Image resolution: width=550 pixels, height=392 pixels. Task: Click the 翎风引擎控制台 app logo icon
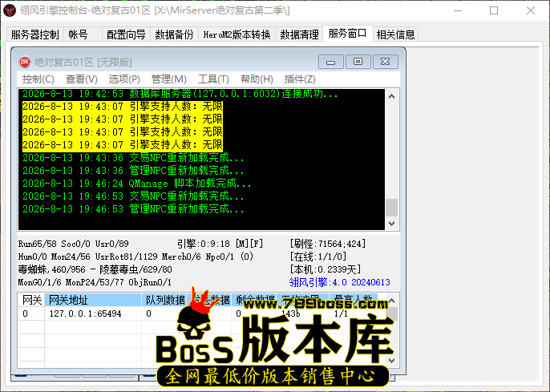pyautogui.click(x=10, y=10)
